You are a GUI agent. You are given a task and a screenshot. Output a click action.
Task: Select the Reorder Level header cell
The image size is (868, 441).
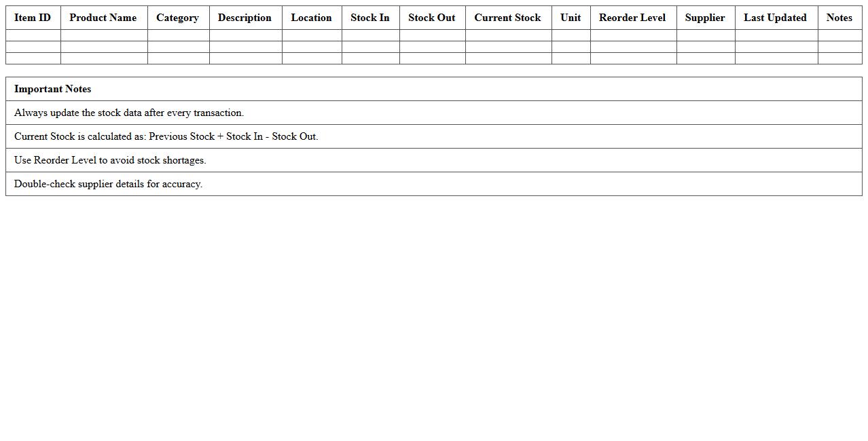[632, 18]
